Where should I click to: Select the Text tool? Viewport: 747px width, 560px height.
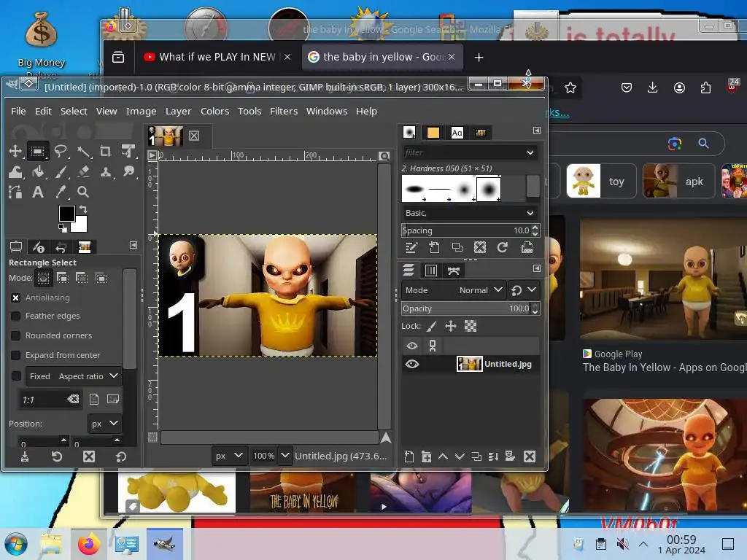[x=38, y=192]
